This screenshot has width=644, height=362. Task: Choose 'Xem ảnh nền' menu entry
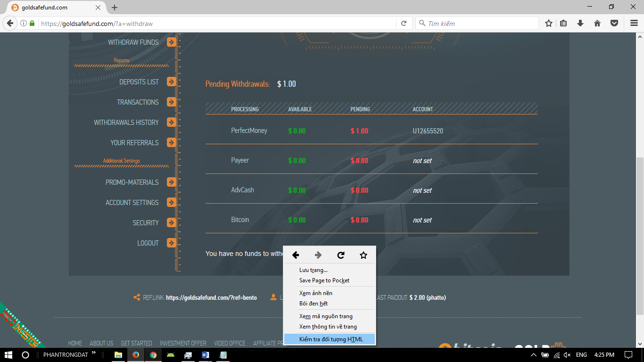(x=330, y=293)
